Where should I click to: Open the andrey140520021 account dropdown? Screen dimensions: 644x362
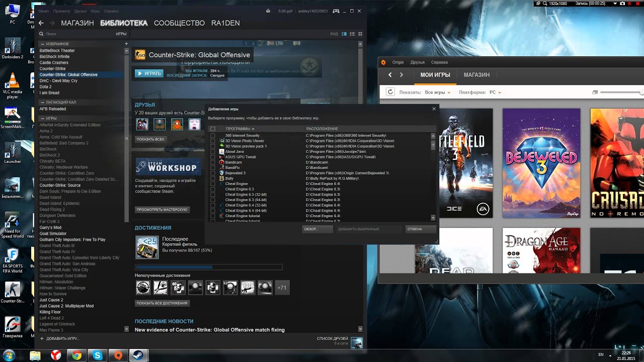pyautogui.click(x=314, y=11)
